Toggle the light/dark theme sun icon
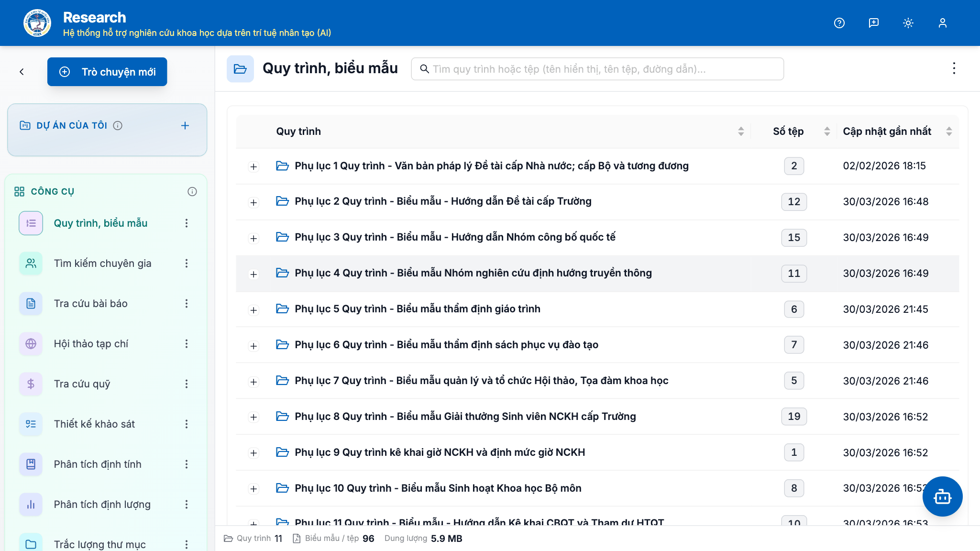The image size is (980, 551). [x=908, y=23]
